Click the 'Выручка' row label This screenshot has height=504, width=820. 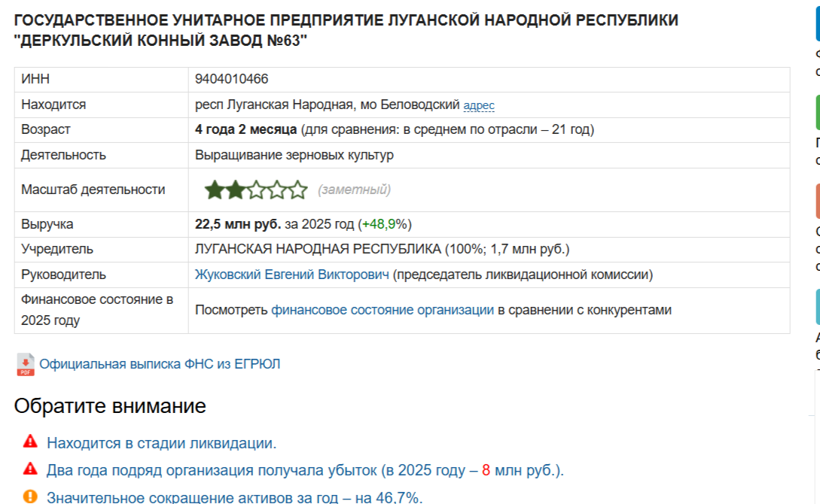pos(47,225)
